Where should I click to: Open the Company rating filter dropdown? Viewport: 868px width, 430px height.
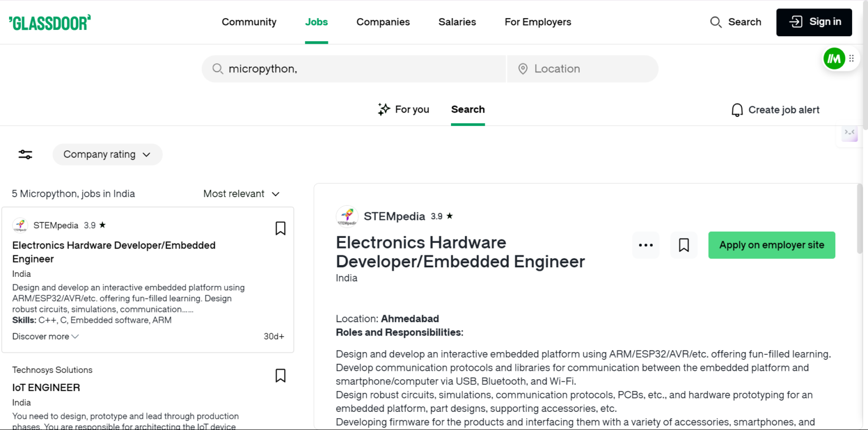(x=107, y=154)
